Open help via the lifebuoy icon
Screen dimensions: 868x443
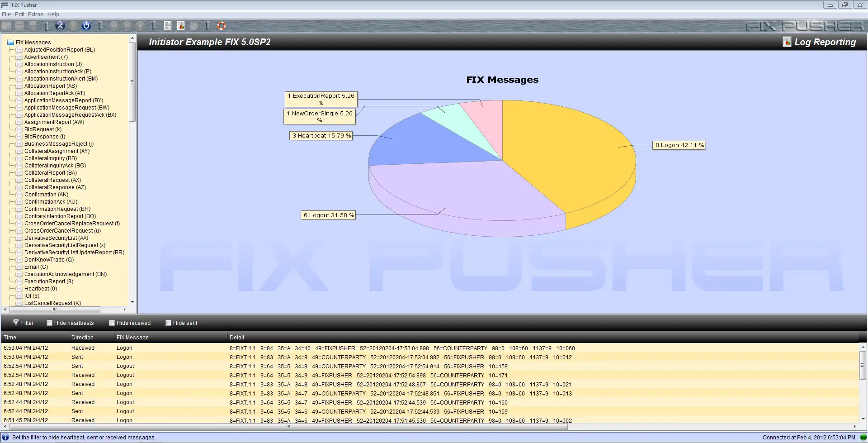click(x=222, y=26)
